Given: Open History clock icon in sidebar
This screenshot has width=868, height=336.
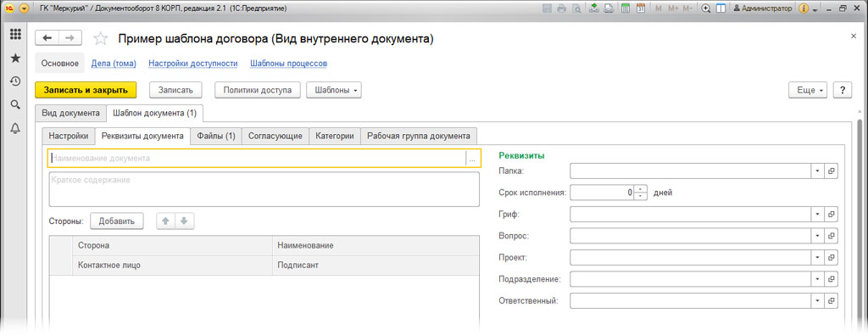Looking at the screenshot, I should [x=15, y=81].
